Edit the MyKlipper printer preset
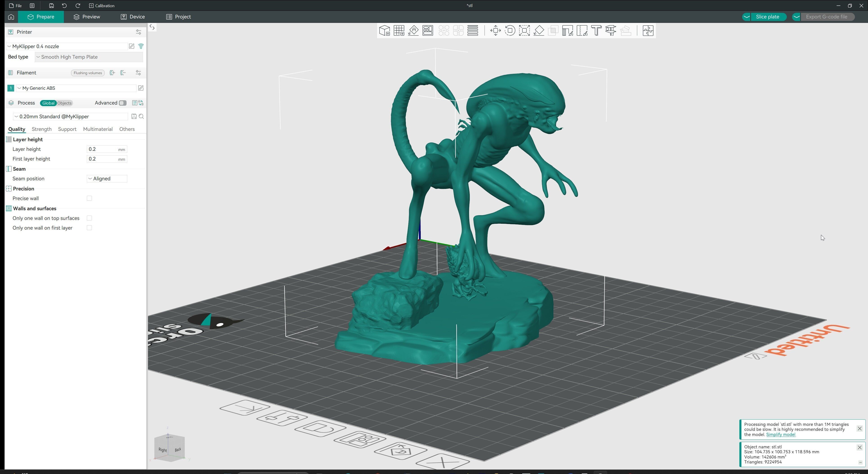 pyautogui.click(x=132, y=47)
